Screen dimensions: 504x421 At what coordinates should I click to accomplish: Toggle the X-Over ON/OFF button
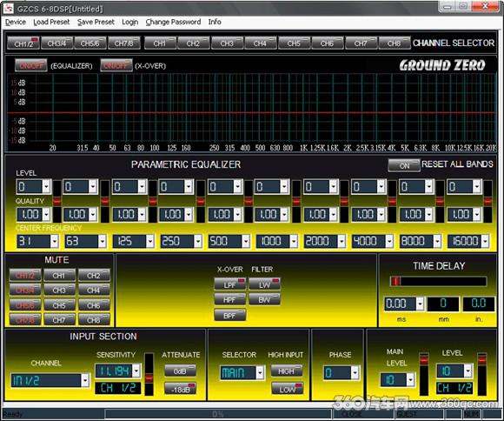tap(116, 65)
